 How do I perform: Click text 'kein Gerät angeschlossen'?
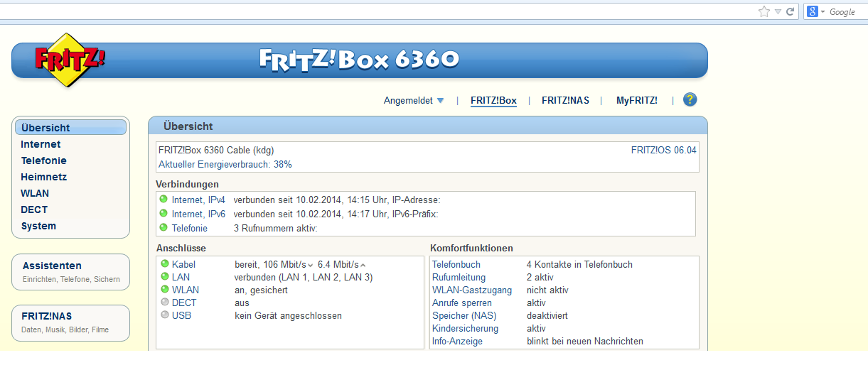pos(289,315)
